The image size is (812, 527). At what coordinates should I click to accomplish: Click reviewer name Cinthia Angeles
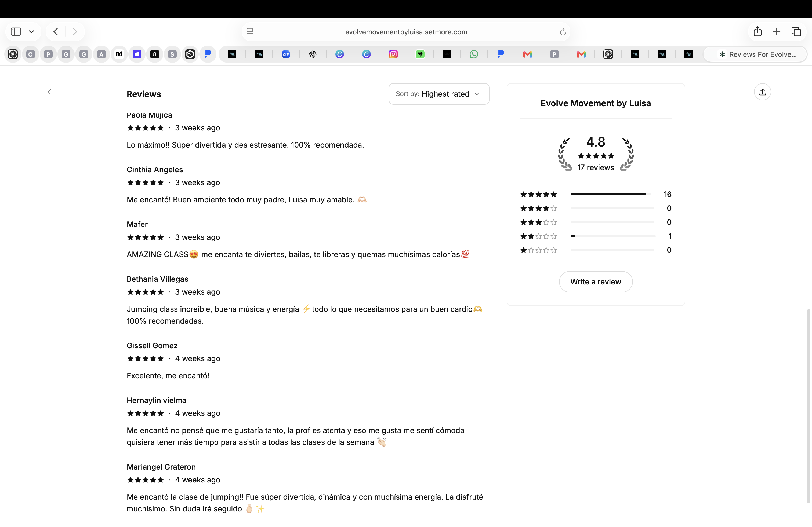point(155,170)
